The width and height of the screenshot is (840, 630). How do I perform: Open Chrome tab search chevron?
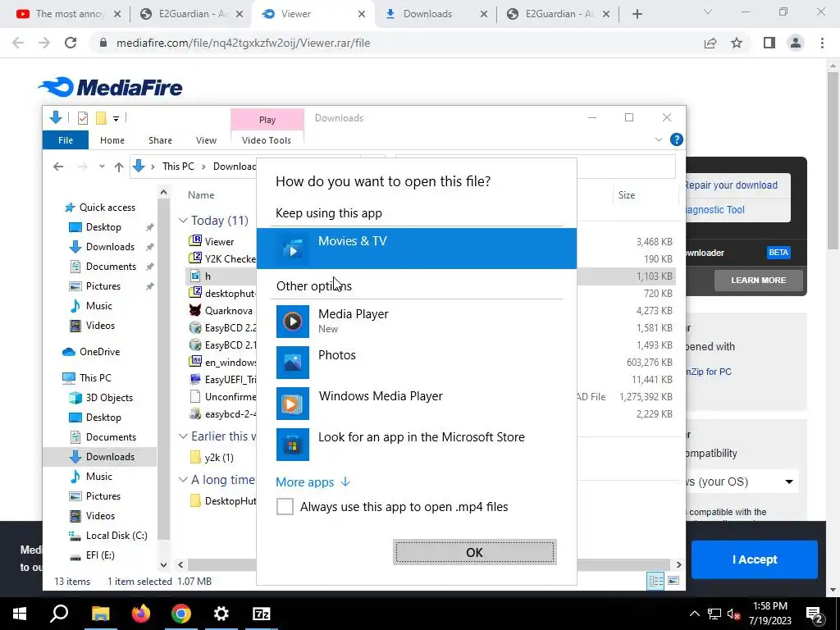point(708,11)
